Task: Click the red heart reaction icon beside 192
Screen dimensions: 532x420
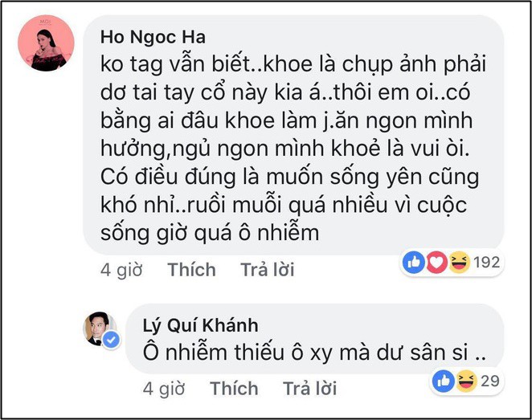Action: click(436, 262)
